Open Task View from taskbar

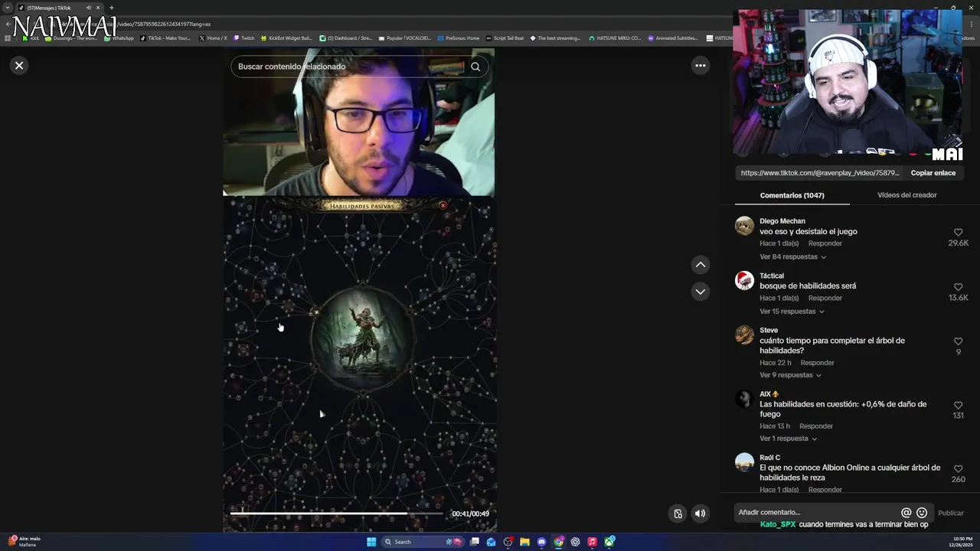coord(475,542)
